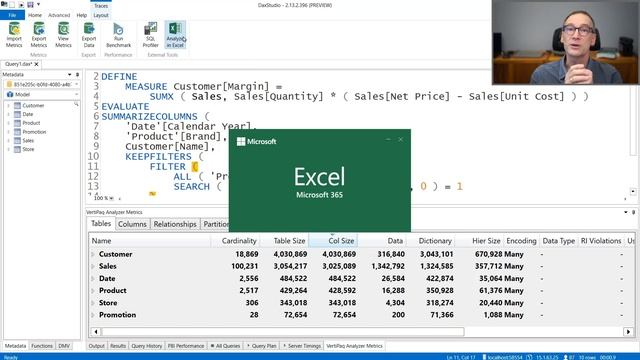Select the Relationships tab in VertiPaq Analyzer

point(175,224)
